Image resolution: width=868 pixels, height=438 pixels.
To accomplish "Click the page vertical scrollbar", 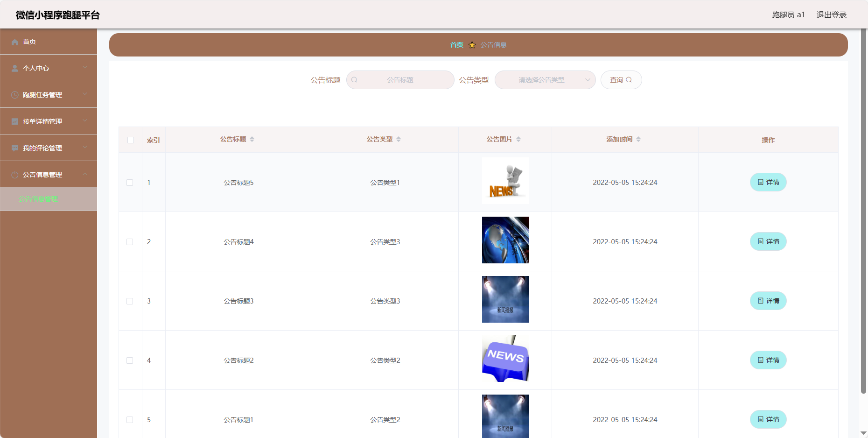I will [864, 210].
